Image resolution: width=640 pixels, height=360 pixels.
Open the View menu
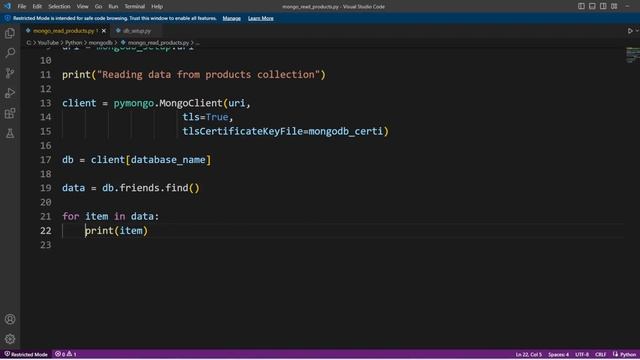pos(82,7)
